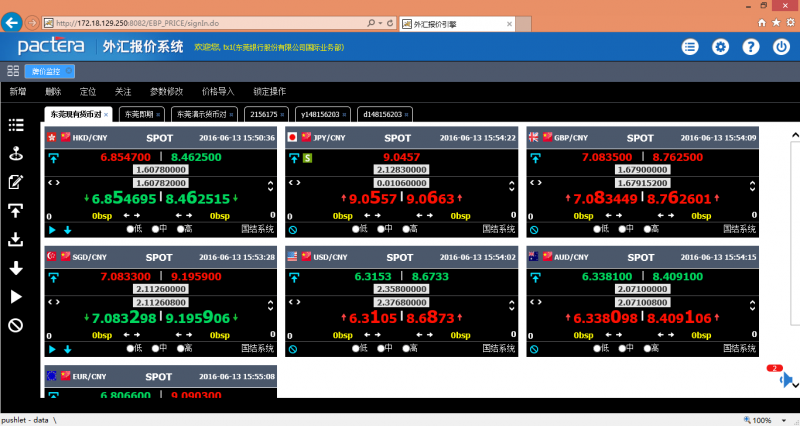800x426 pixels.
Task: Expand <> code toggle in USD/CNY panel
Action: (294, 302)
